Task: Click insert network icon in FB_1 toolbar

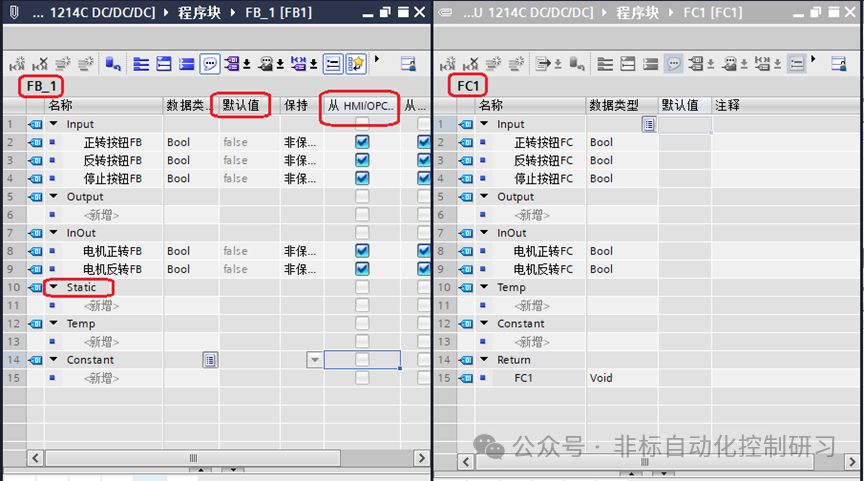Action: pos(17,64)
